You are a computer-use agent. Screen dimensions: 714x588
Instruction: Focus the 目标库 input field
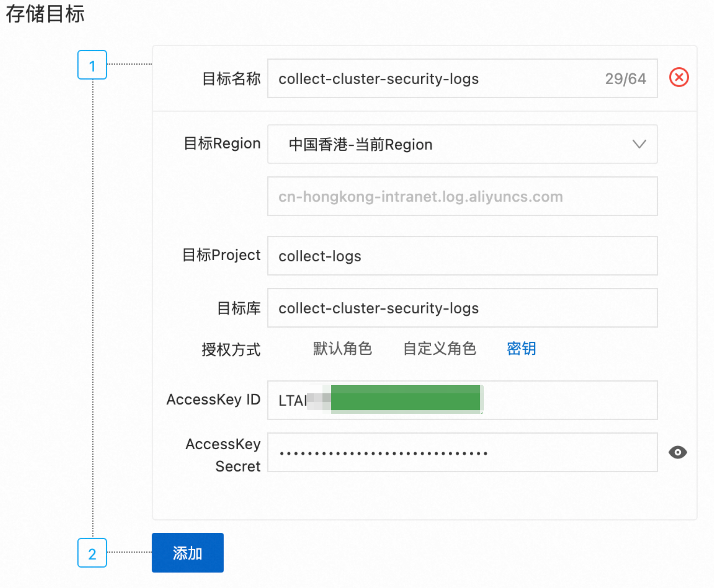462,308
